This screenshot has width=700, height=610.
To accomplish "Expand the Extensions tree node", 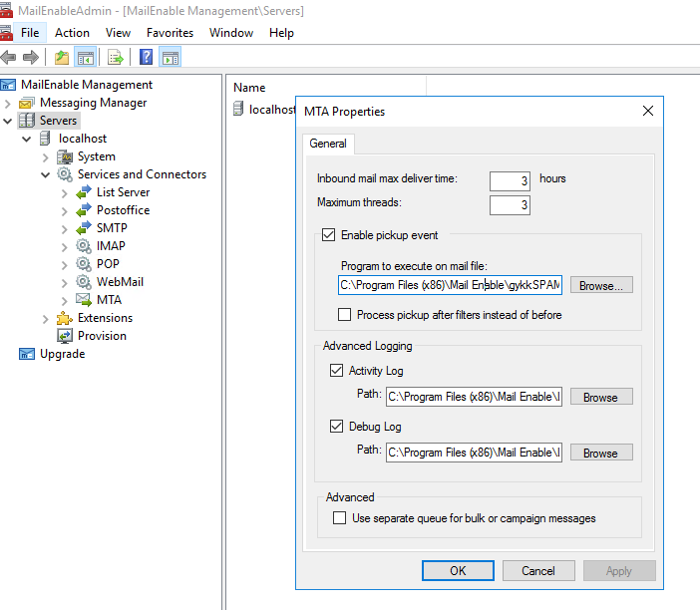I will [x=46, y=318].
